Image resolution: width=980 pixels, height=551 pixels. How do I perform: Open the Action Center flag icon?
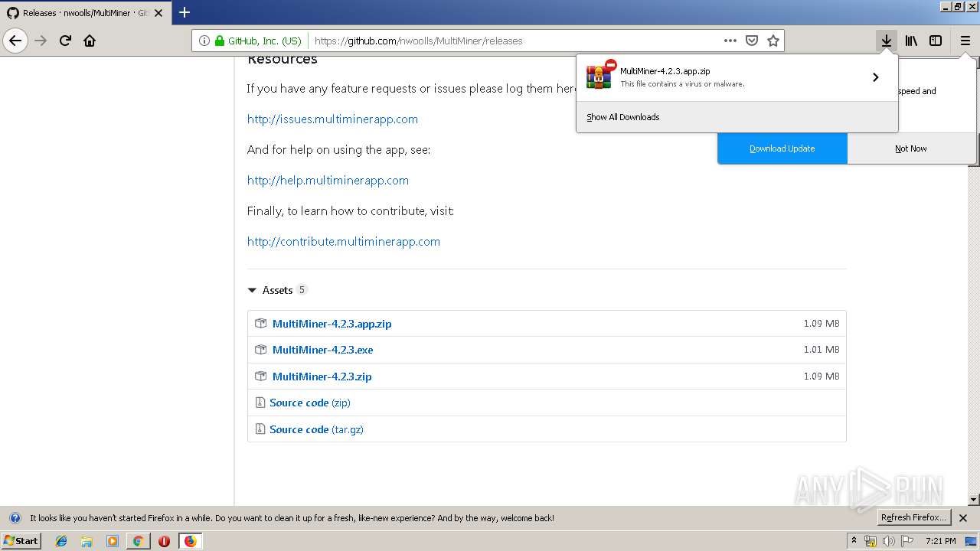[906, 541]
